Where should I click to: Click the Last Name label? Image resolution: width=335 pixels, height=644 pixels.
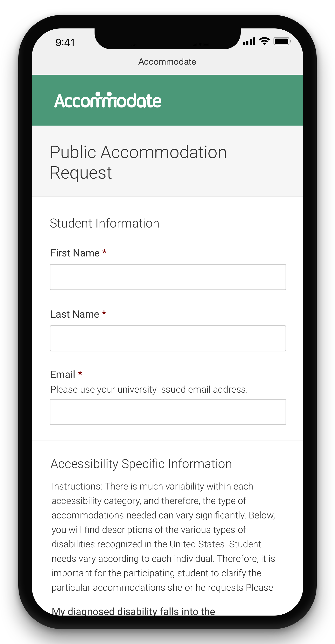pos(75,314)
